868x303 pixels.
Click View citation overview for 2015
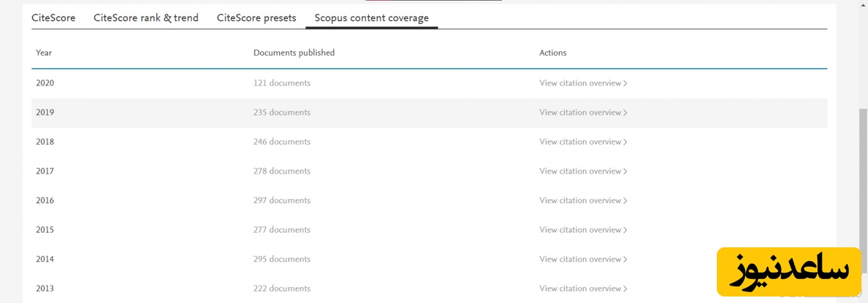click(x=583, y=230)
